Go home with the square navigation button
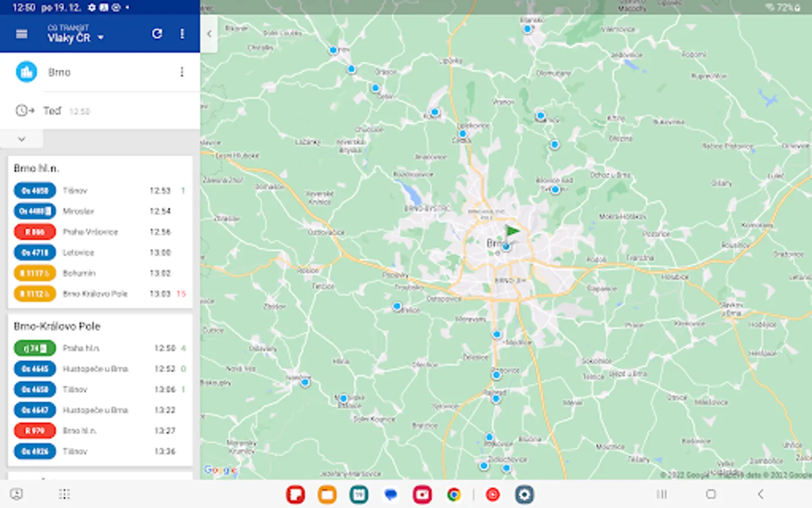The image size is (812, 508). [x=711, y=494]
